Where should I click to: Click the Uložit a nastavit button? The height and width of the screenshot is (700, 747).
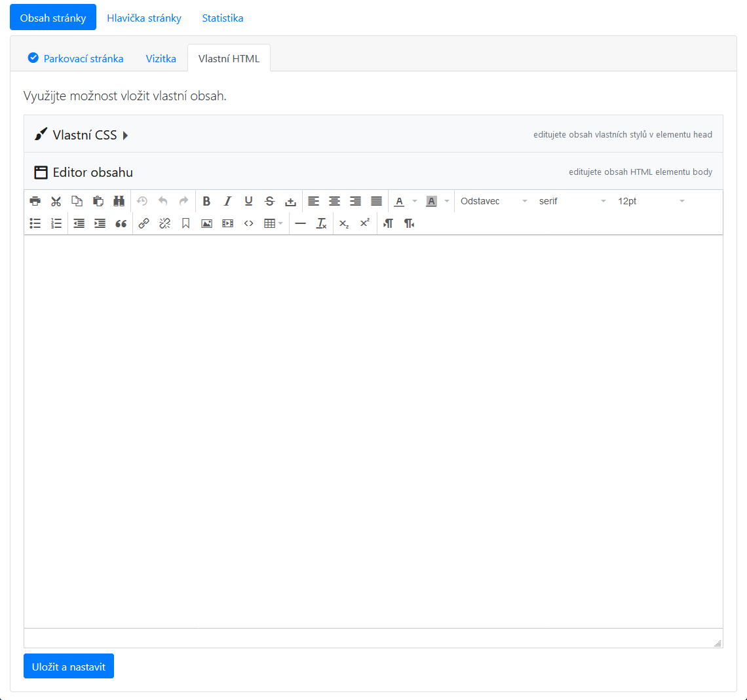[69, 667]
